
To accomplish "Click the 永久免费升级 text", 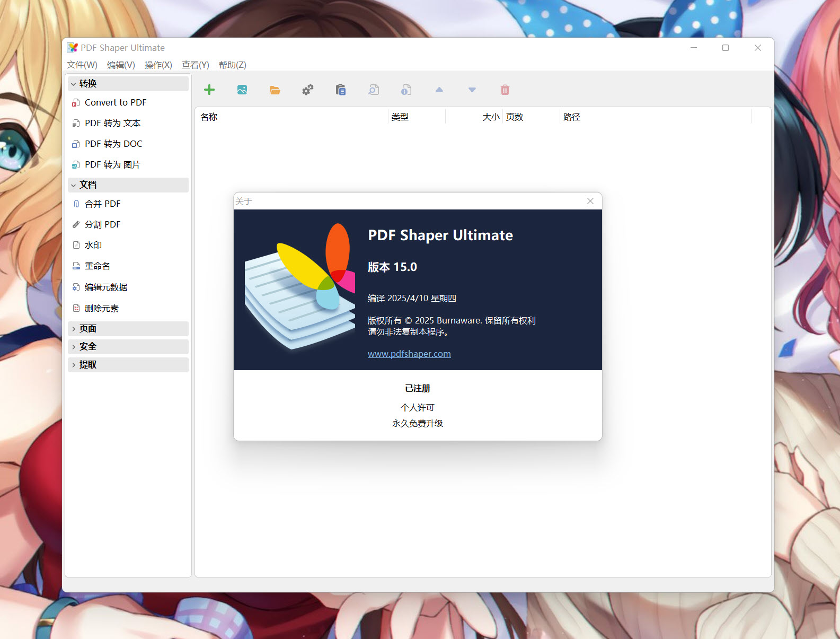I will point(418,423).
